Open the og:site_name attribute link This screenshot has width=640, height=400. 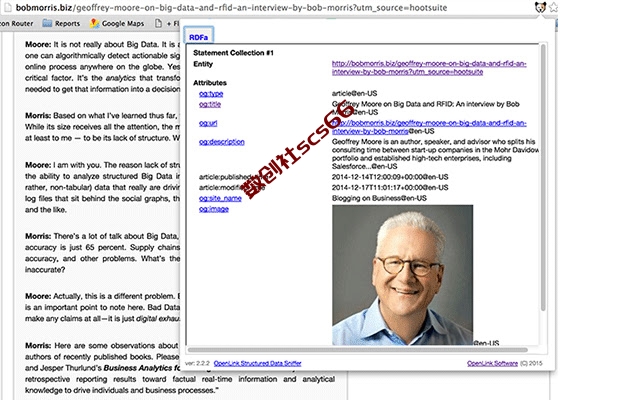click(220, 198)
